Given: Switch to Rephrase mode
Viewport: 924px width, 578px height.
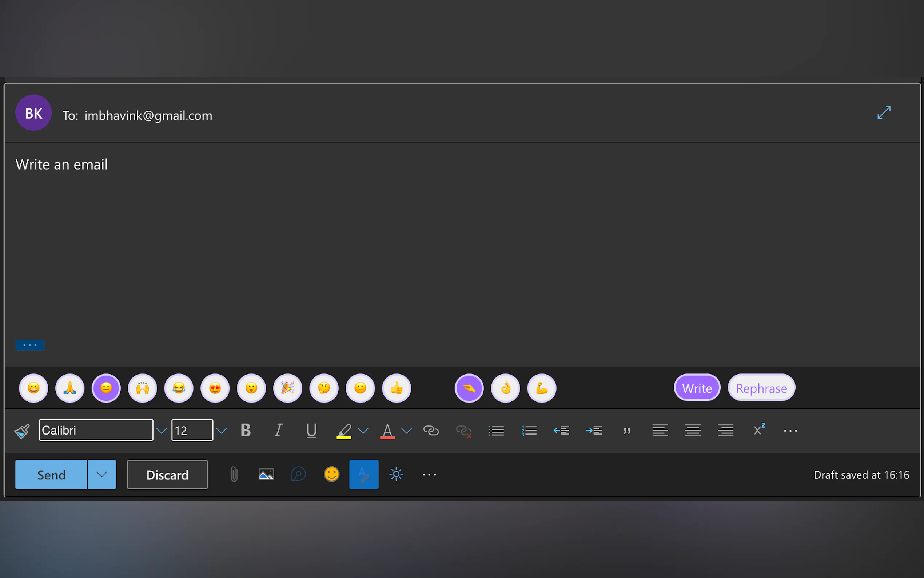Looking at the screenshot, I should [x=761, y=388].
